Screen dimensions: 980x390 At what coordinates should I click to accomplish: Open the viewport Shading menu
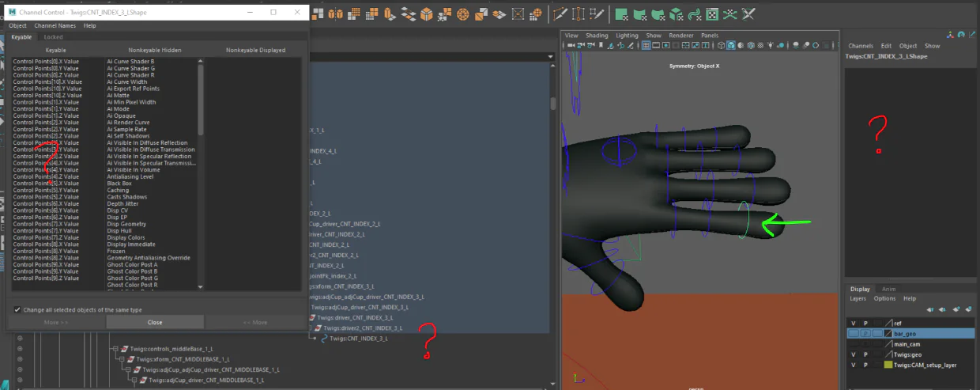597,36
